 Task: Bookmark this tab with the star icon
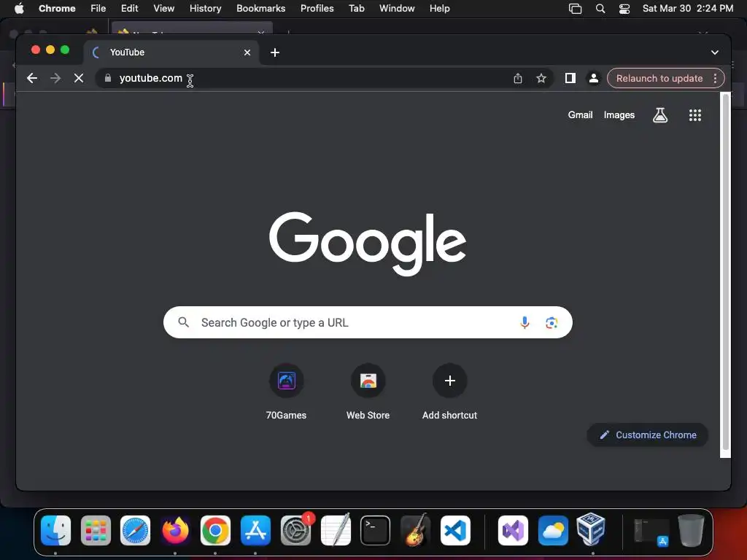[541, 78]
